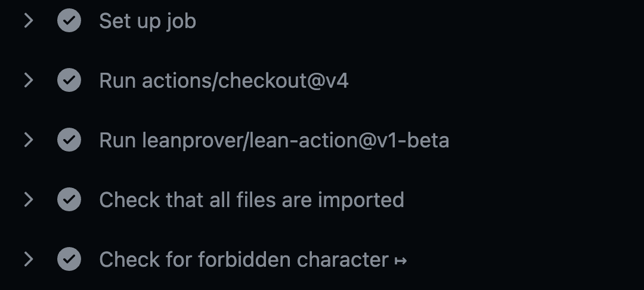Unfold the forbidden character step chevron
Image resolution: width=644 pixels, height=290 pixels.
coord(29,259)
